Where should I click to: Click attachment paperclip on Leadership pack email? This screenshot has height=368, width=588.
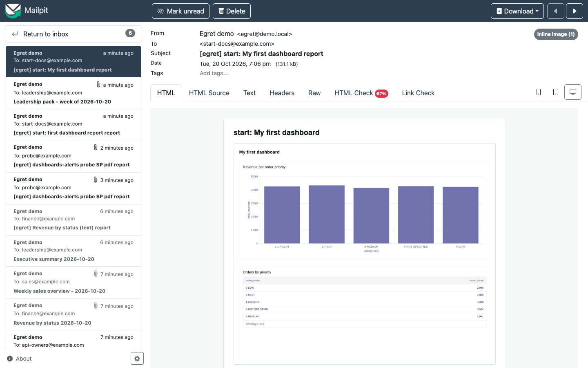pos(98,84)
